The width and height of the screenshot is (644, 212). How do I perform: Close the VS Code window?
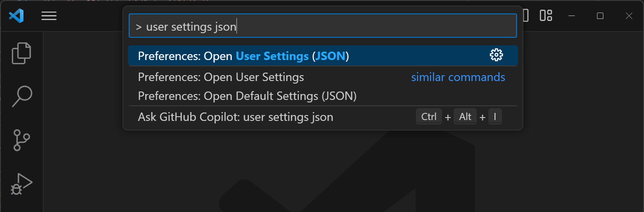[628, 16]
